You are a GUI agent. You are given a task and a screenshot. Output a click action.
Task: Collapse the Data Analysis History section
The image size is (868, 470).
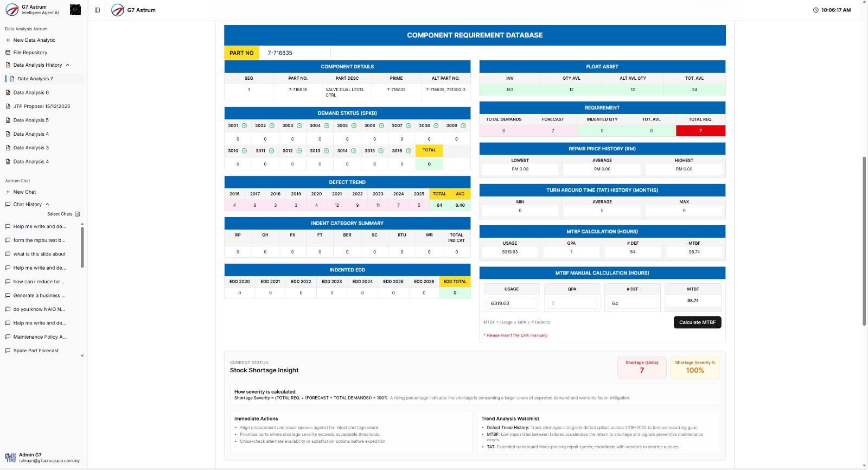tap(68, 65)
